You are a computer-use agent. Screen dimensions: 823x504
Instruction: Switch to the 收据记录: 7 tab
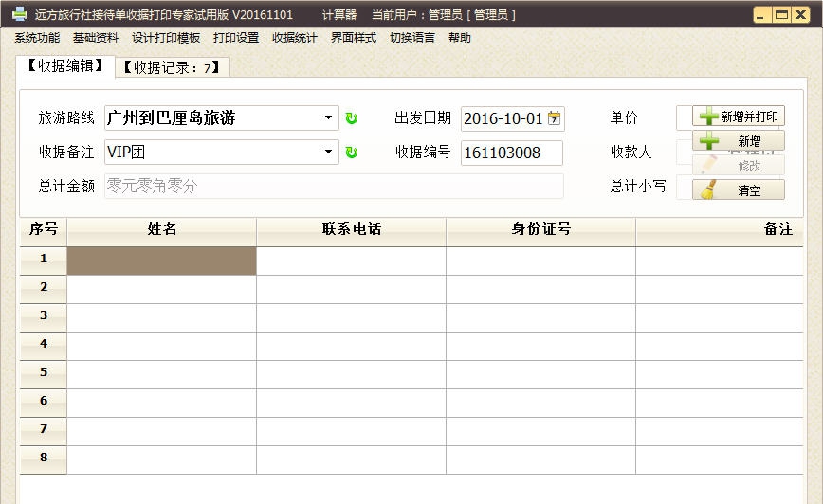coord(173,67)
